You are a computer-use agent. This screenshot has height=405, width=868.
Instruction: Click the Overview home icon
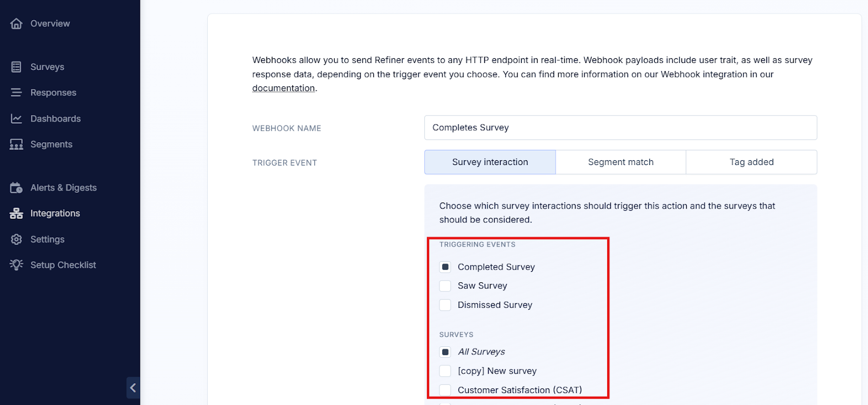[x=16, y=24]
